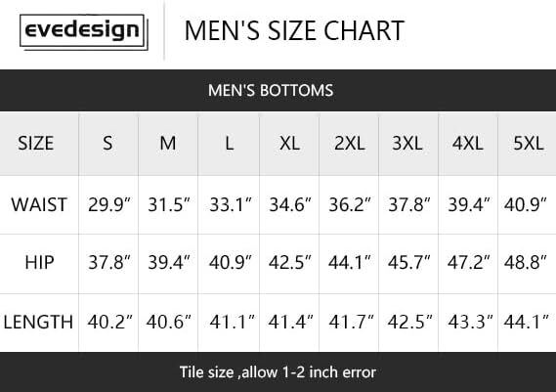
Task: Click the HIP row label
Action: (x=39, y=263)
